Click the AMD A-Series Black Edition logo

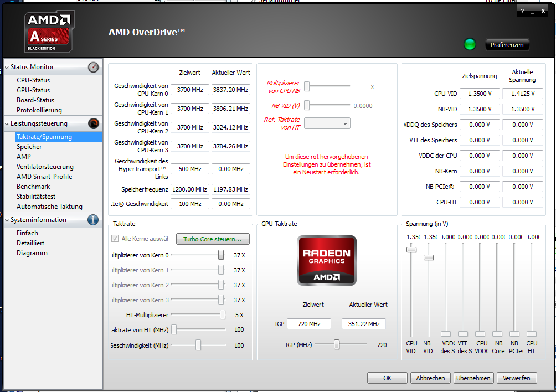coord(49,32)
